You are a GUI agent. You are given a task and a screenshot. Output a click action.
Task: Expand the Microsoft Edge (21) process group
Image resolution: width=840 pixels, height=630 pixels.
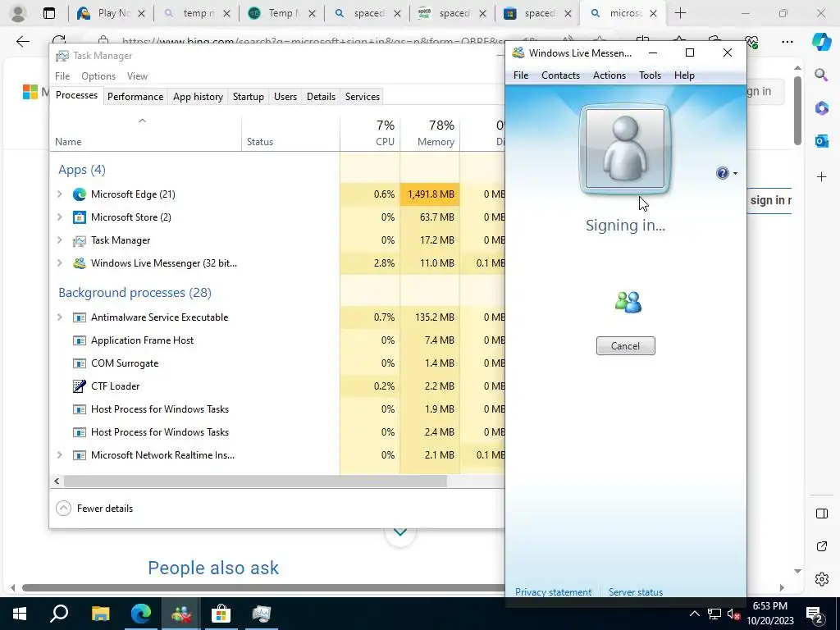59,194
